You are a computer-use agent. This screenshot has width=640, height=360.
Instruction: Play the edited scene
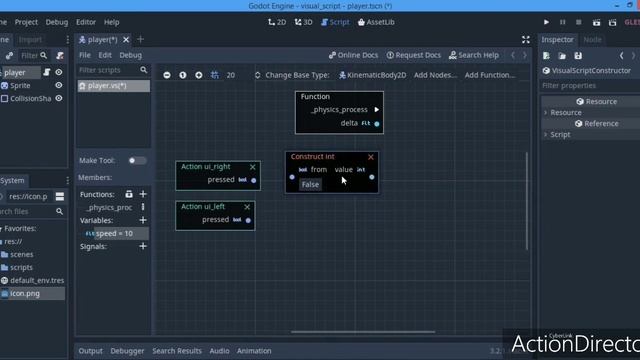[596, 22]
